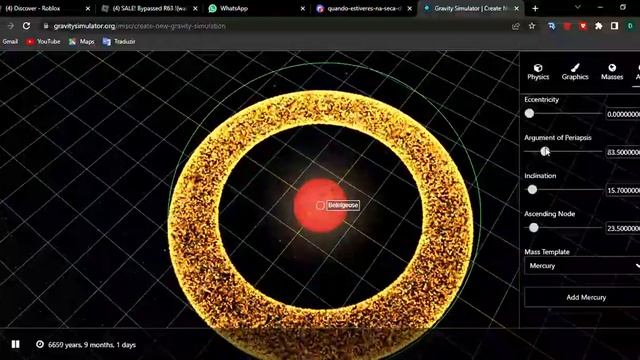Viewport: 640px width, 360px height.
Task: Click the WhatsApp tab favicon
Action: (x=212, y=8)
